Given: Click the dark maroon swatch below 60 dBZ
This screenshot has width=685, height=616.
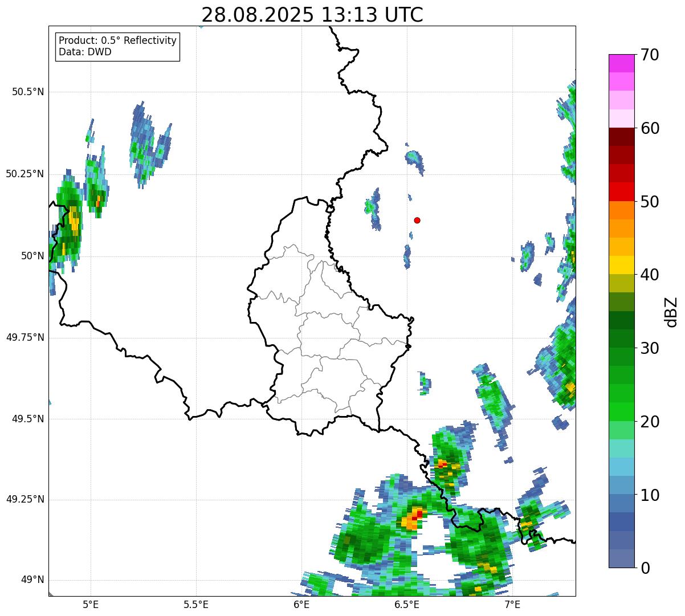Looking at the screenshot, I should click(x=621, y=137).
